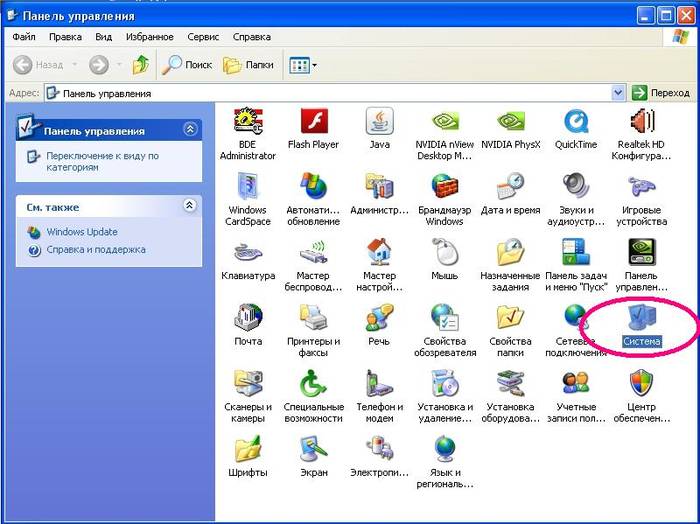Expand the address bar dropdown
Image resolution: width=700 pixels, height=524 pixels.
tap(617, 93)
